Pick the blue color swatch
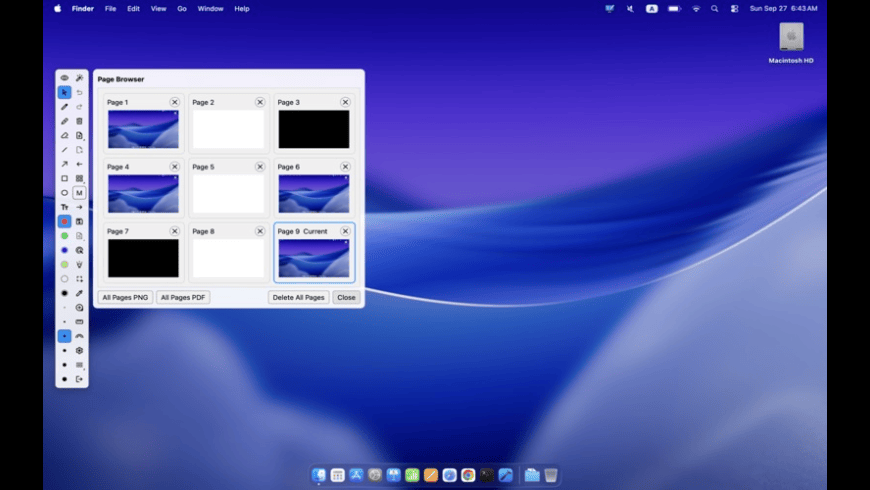Screen dimensions: 870x490 pos(64,250)
